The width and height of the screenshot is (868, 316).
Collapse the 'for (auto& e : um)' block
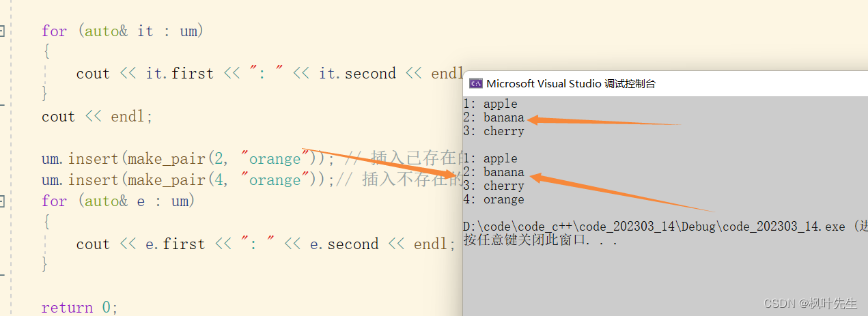pos(2,201)
